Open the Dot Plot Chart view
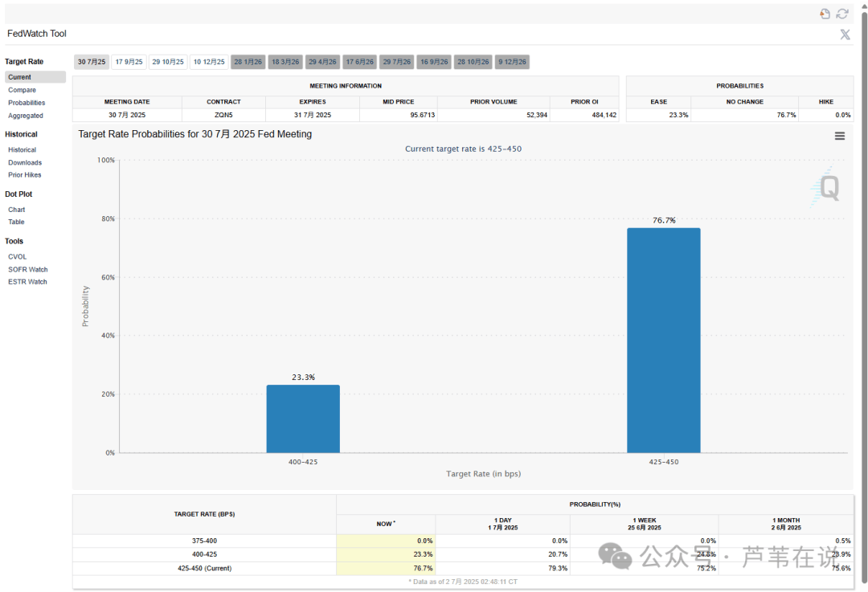Image resolution: width=868 pixels, height=592 pixels. tap(17, 210)
